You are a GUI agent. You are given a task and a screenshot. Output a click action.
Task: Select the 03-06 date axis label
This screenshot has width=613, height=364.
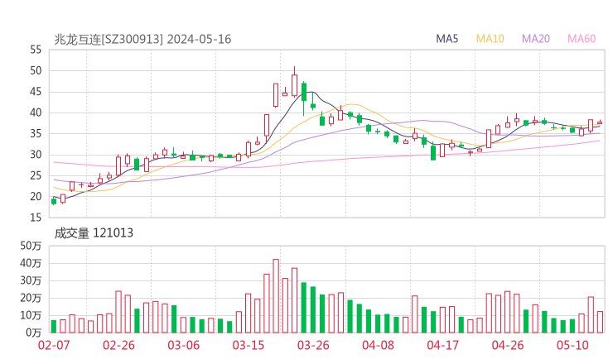coord(184,345)
